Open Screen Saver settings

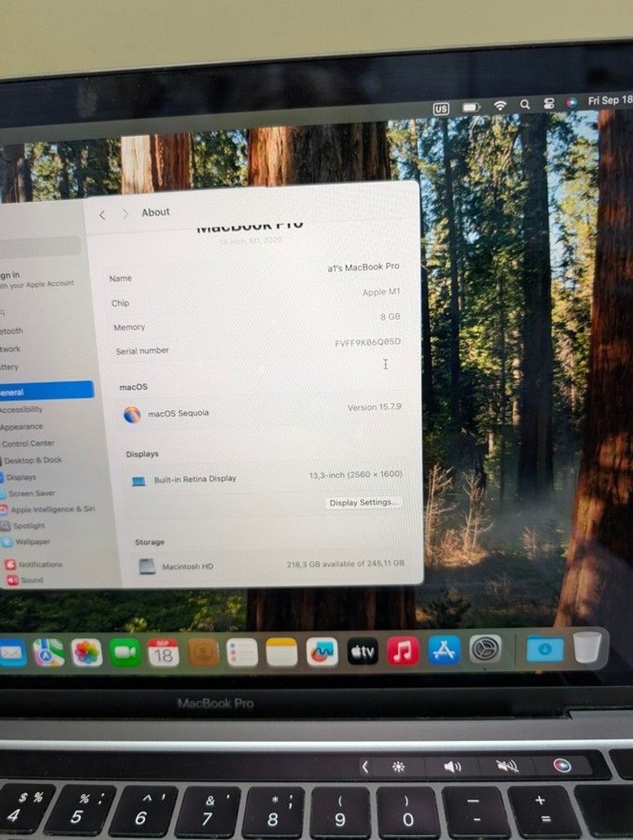click(x=31, y=494)
